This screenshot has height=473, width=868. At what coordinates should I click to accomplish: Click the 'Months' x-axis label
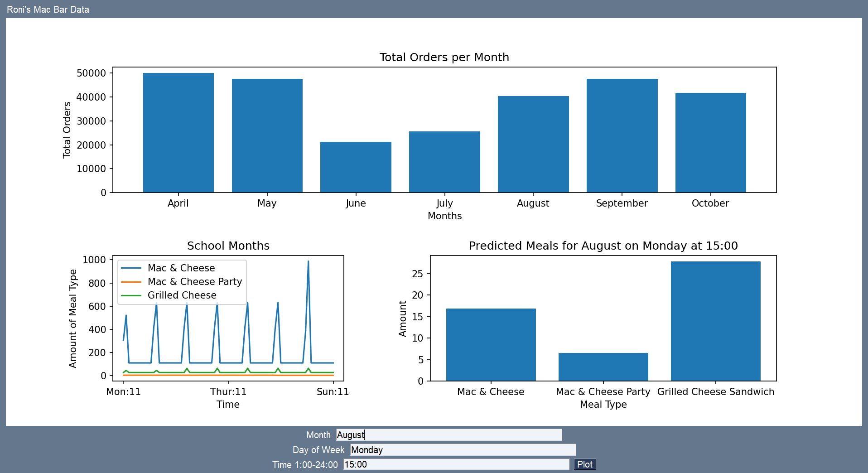pos(445,216)
